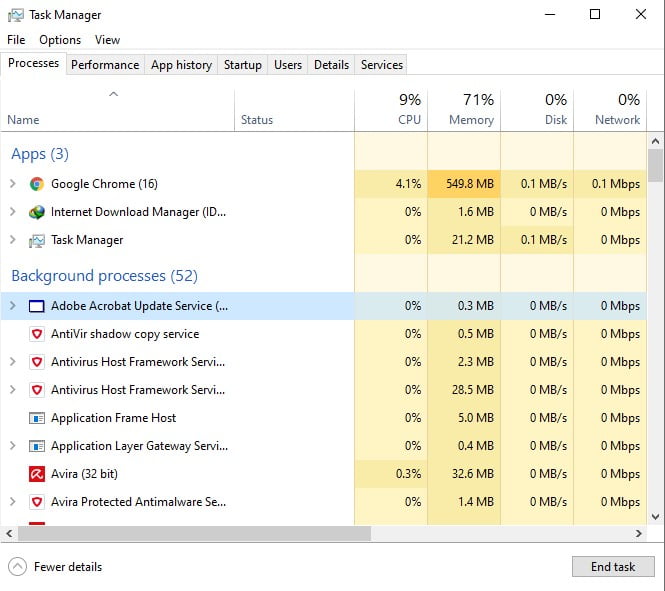Expand the Avira Protected Antimalware Service row
Image resolution: width=665 pixels, height=591 pixels.
[x=13, y=502]
